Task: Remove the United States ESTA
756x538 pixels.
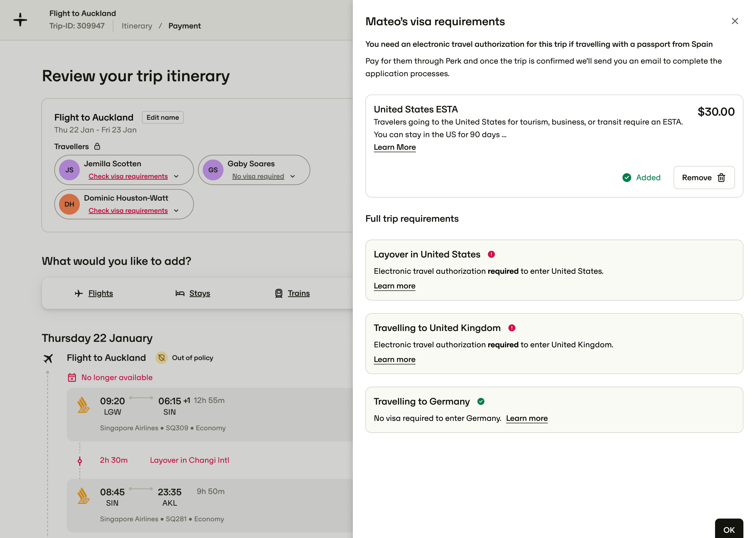Action: pos(704,178)
